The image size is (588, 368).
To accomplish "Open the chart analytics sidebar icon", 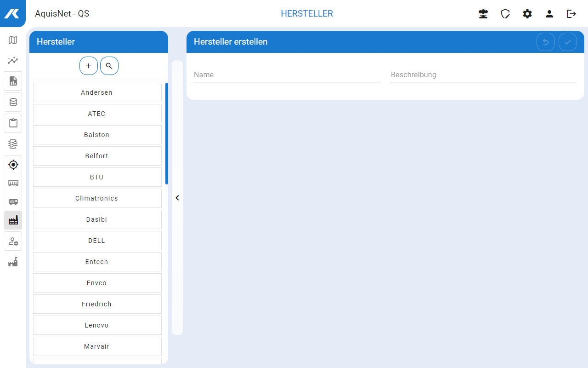I will point(13,60).
